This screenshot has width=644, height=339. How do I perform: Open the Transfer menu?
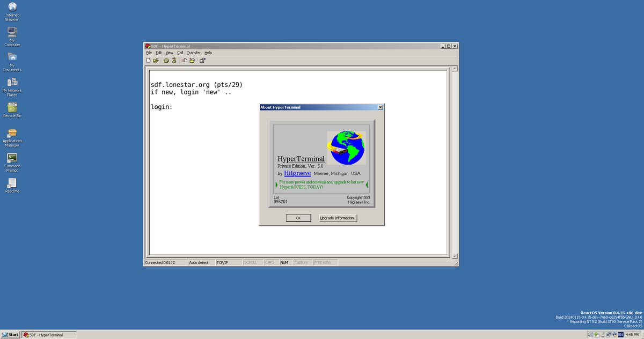tap(194, 53)
